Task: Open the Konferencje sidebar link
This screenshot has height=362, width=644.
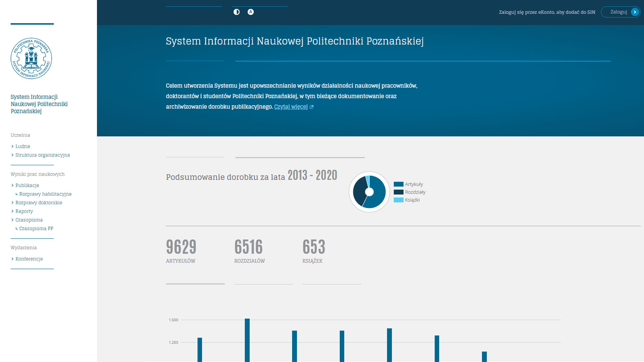Action: point(29,259)
